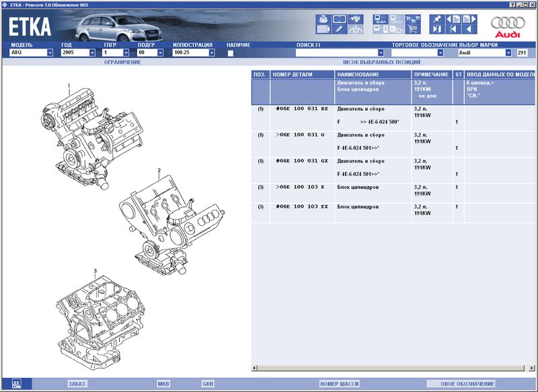Click the pushpin icon
The width and height of the screenshot is (538, 392).
tap(437, 19)
